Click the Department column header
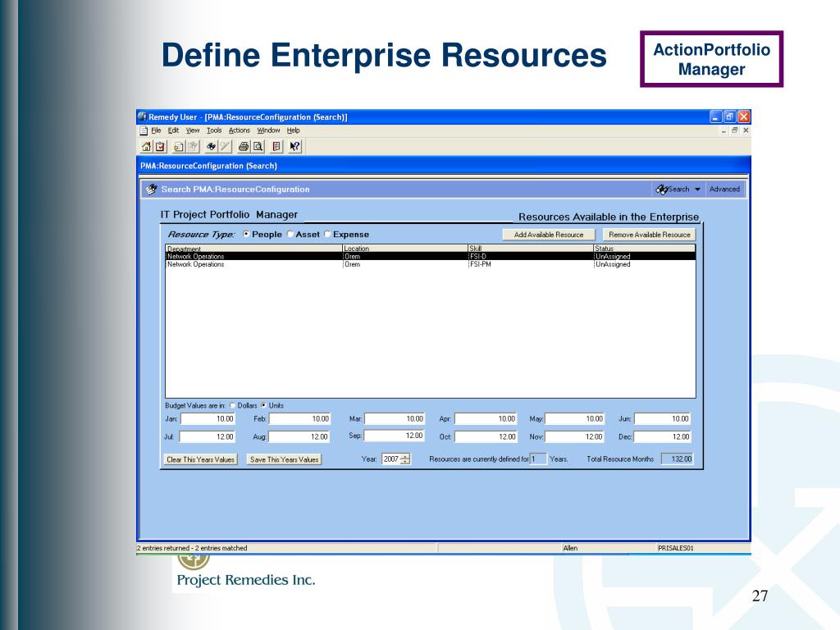The image size is (840, 630). point(254,249)
